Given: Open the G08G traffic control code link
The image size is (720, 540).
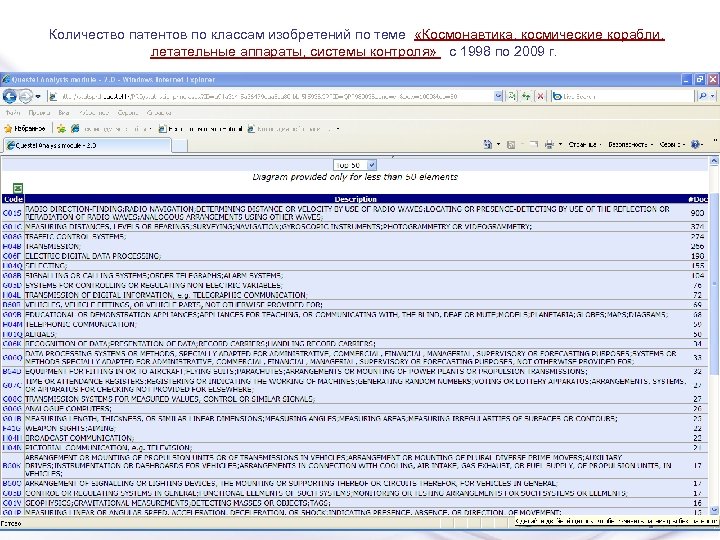Looking at the screenshot, I should [x=12, y=236].
